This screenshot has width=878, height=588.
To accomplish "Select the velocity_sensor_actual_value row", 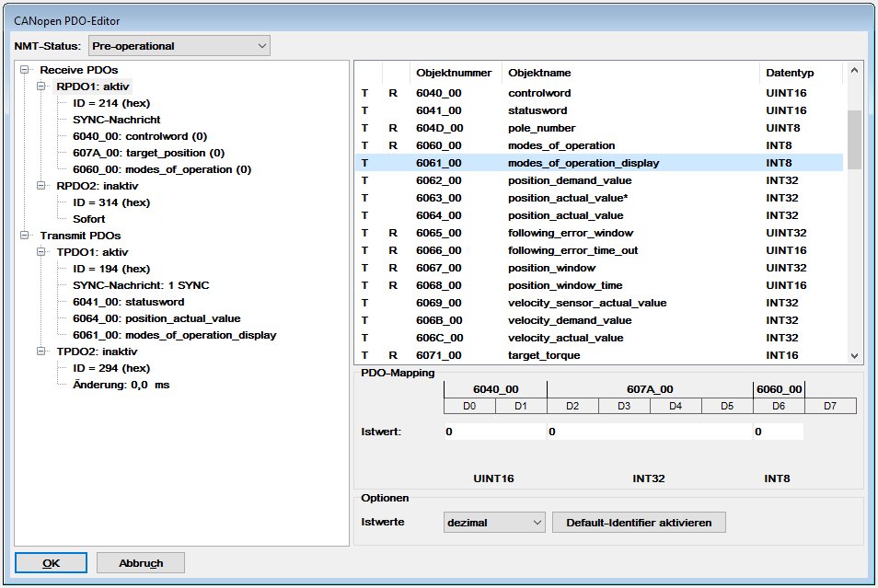I will point(599,303).
